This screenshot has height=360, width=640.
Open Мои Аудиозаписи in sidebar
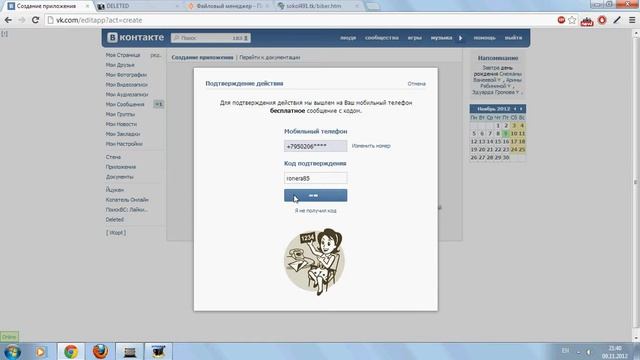pyautogui.click(x=127, y=94)
